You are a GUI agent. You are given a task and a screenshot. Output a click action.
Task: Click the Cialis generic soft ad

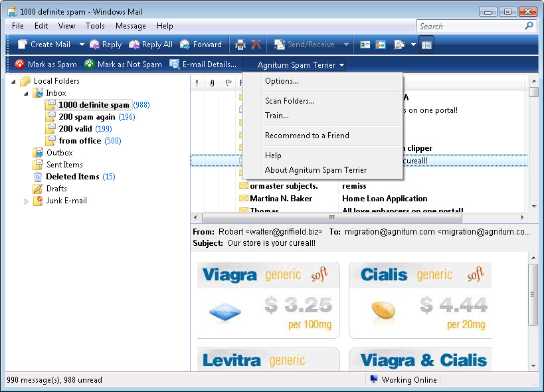420,300
